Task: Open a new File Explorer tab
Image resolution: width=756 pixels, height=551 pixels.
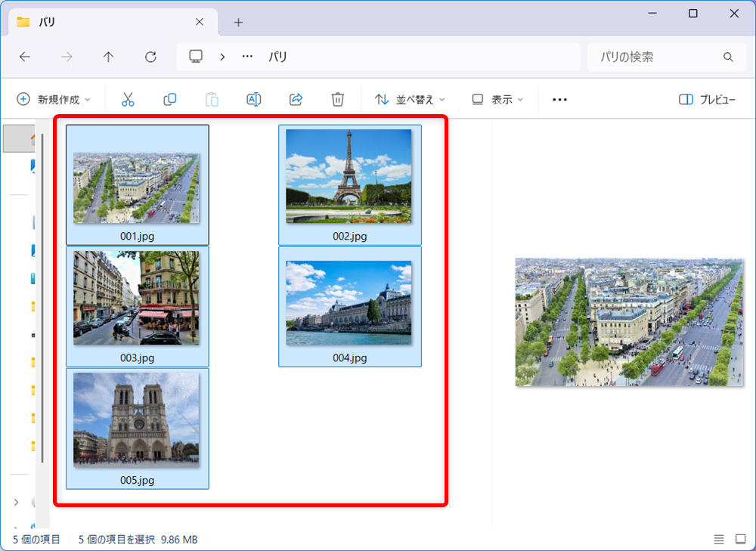Action: [x=237, y=22]
